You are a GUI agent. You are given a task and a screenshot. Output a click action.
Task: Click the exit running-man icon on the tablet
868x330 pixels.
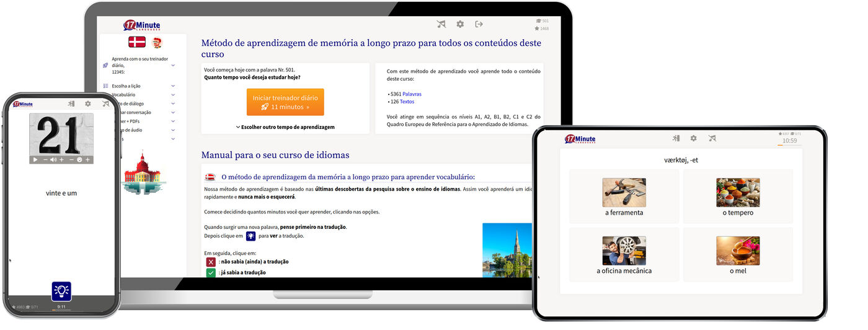[676, 138]
